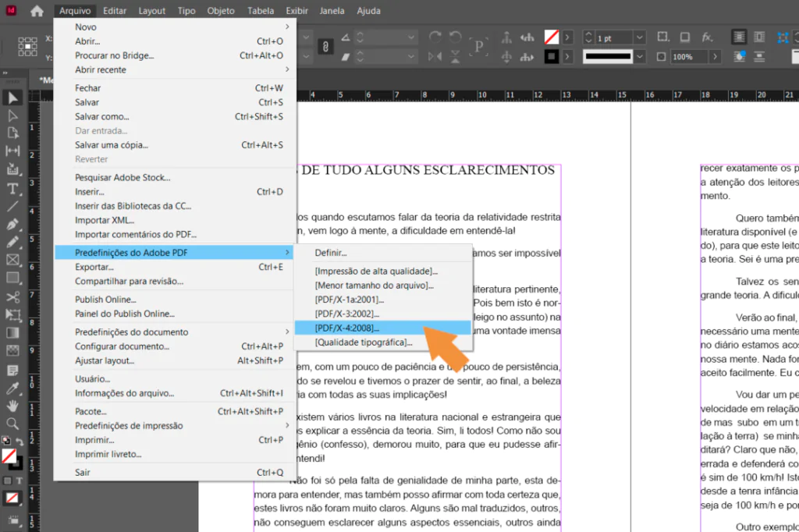Select the Content Collector tool
Viewport: 799px width, 532px height.
coord(12,169)
